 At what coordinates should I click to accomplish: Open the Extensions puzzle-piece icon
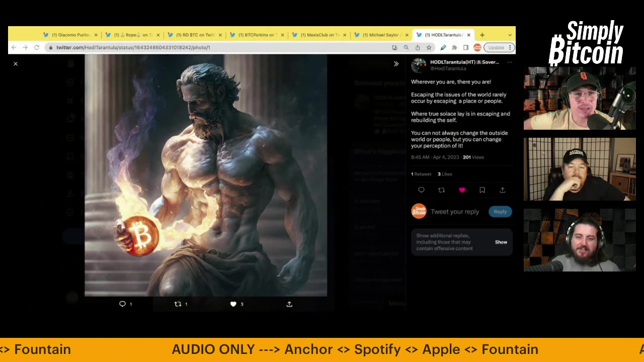[x=454, y=47]
